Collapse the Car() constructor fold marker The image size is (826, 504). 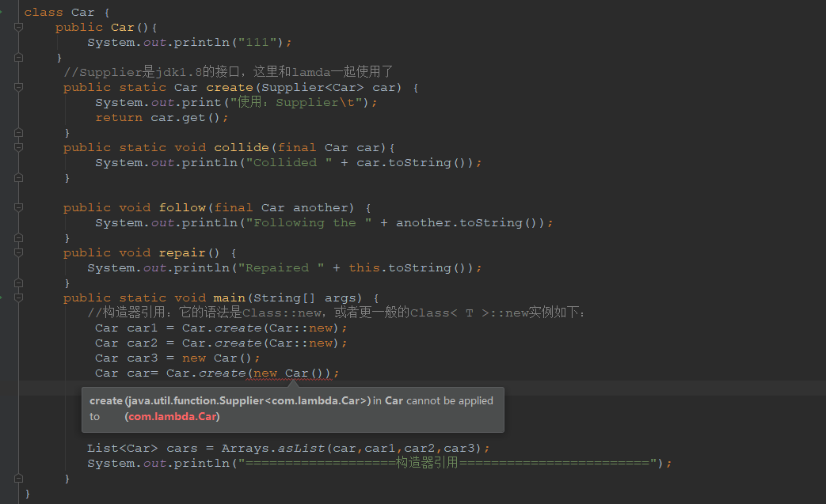[x=18, y=28]
